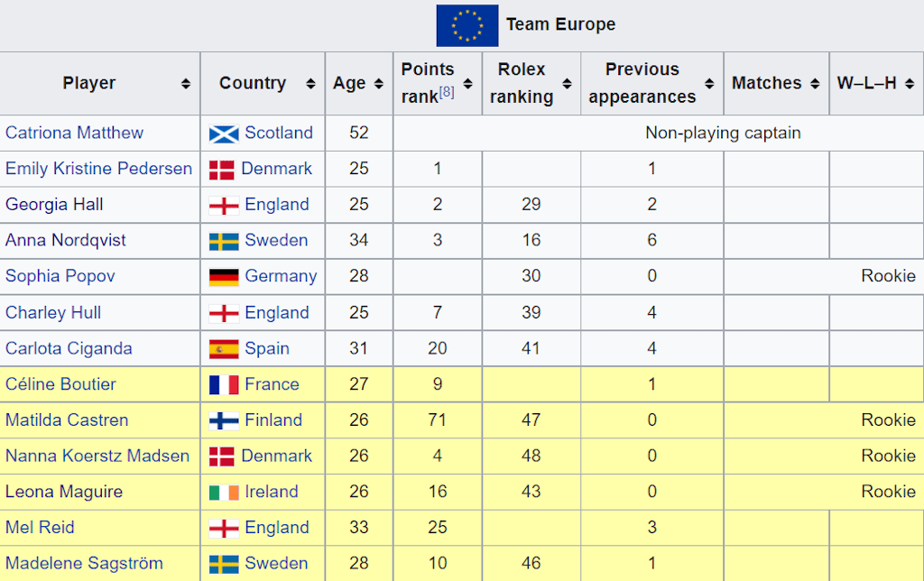This screenshot has height=581, width=924.
Task: Click the Ireland flag icon
Action: pyautogui.click(x=224, y=492)
